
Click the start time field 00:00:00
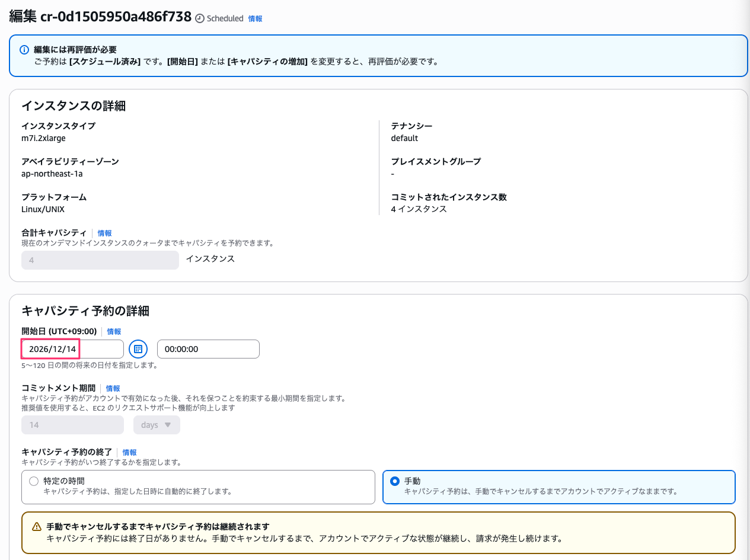pyautogui.click(x=208, y=349)
